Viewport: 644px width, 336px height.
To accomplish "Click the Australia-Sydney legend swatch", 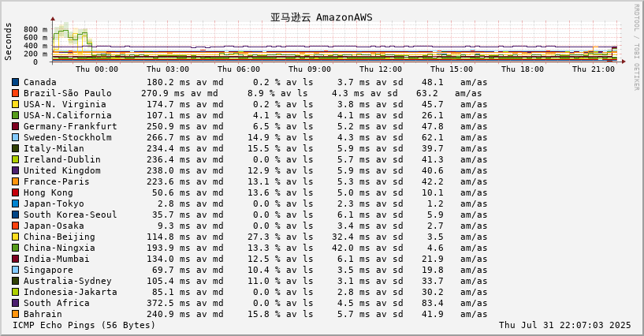I will click(15, 281).
